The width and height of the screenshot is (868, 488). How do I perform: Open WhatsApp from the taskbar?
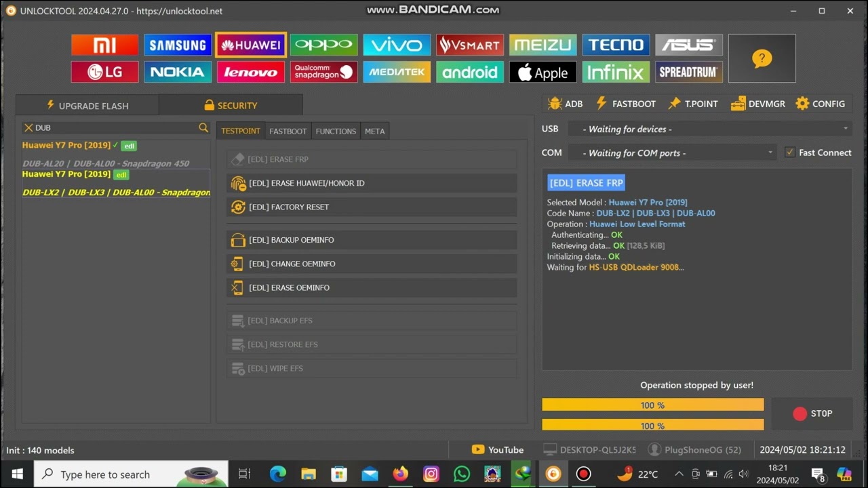tap(462, 474)
